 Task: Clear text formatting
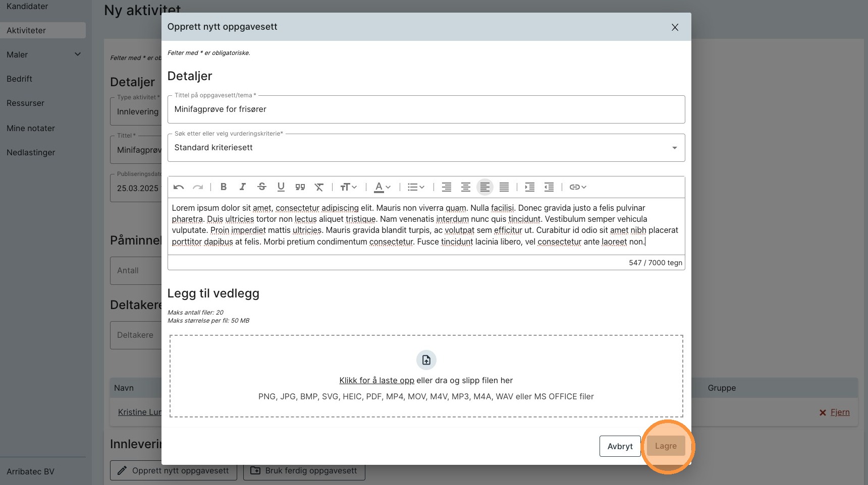pos(319,187)
